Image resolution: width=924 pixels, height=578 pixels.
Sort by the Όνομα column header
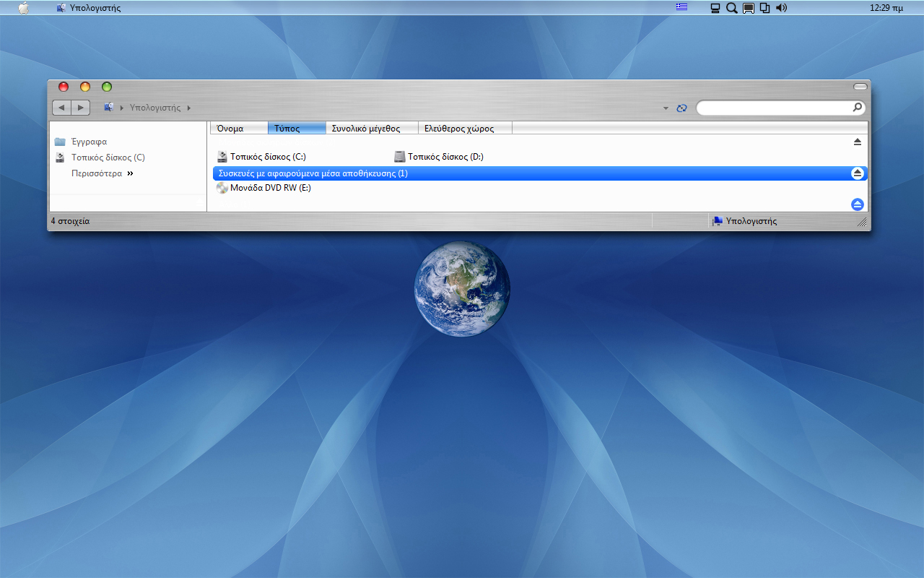[x=239, y=129]
